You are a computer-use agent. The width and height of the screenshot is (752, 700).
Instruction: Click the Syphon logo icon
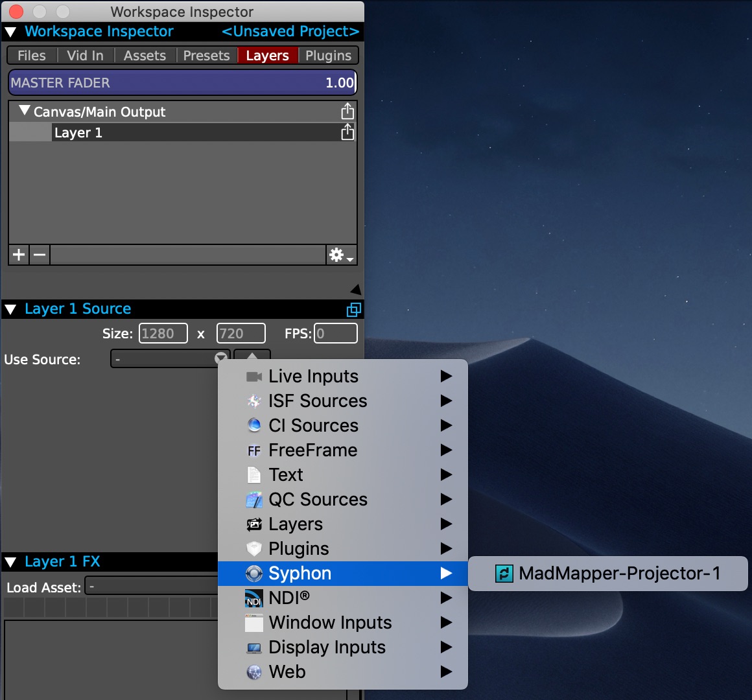point(253,574)
